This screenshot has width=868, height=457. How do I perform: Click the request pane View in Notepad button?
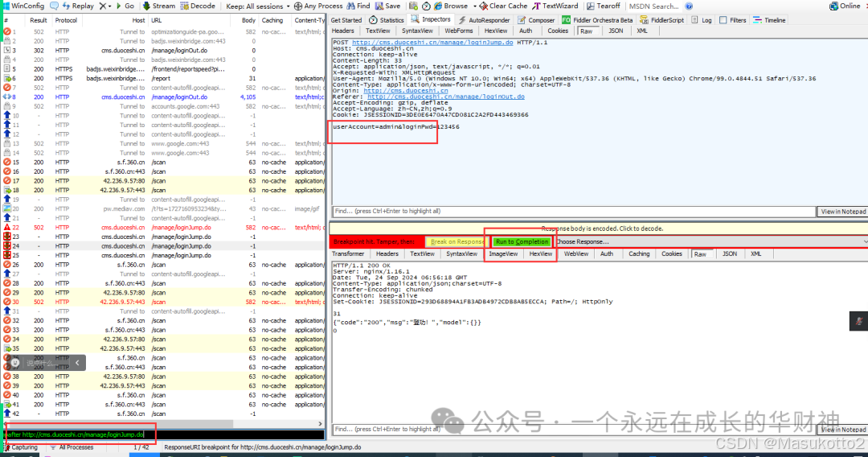(x=842, y=212)
